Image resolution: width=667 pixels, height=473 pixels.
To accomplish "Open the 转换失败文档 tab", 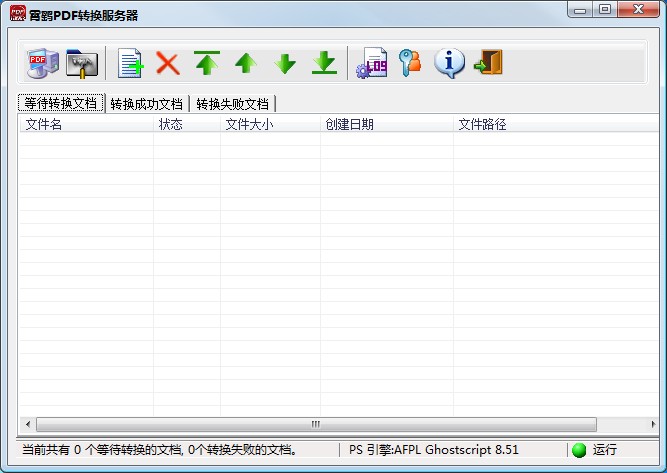I will [233, 104].
